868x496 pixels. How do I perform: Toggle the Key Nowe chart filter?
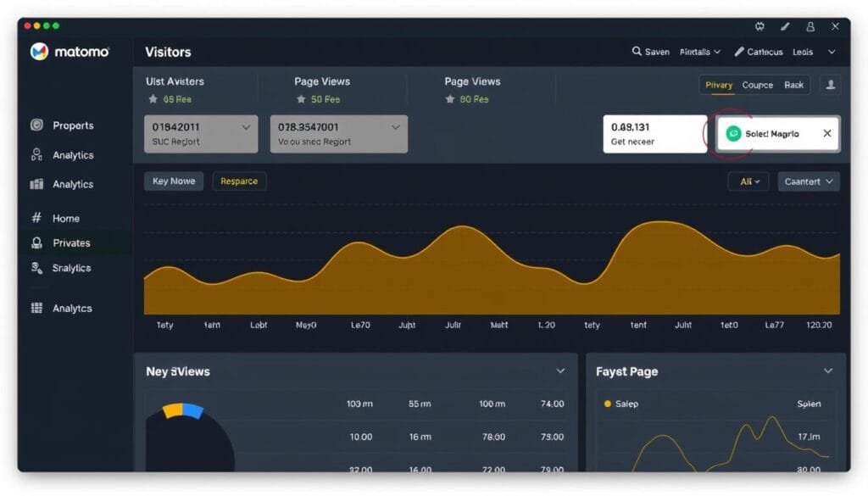point(173,181)
